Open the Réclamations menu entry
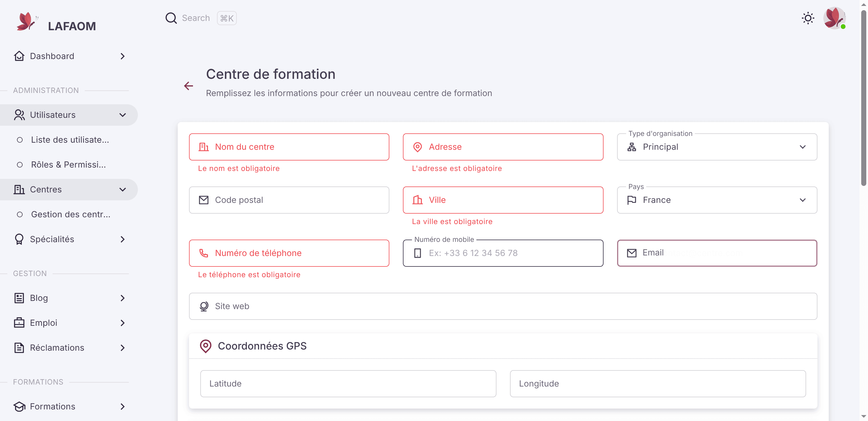 [69, 348]
